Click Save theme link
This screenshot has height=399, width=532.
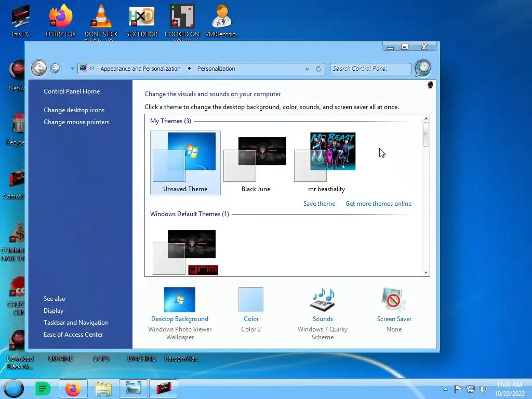tap(320, 204)
